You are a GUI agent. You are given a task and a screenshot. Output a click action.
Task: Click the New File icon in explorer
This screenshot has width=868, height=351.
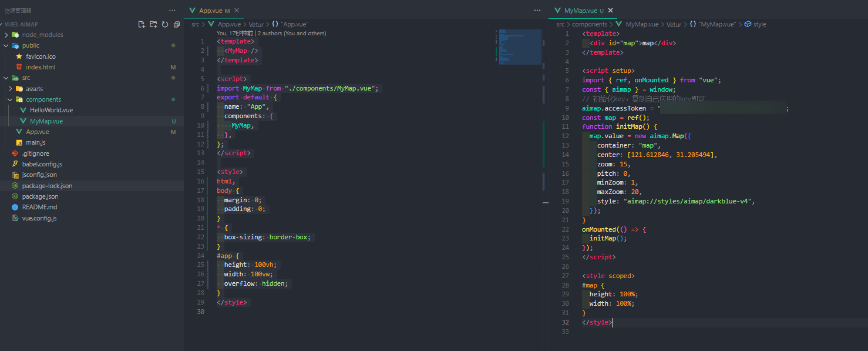point(142,24)
